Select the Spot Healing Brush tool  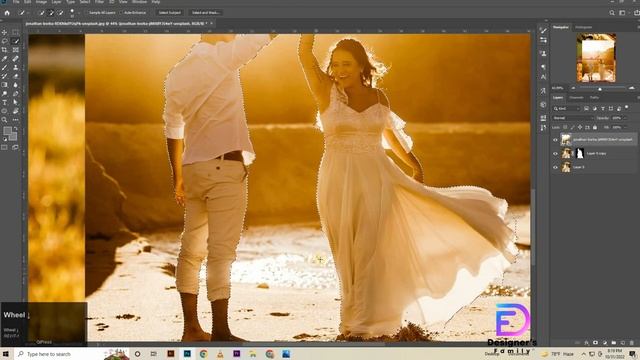coord(16,59)
